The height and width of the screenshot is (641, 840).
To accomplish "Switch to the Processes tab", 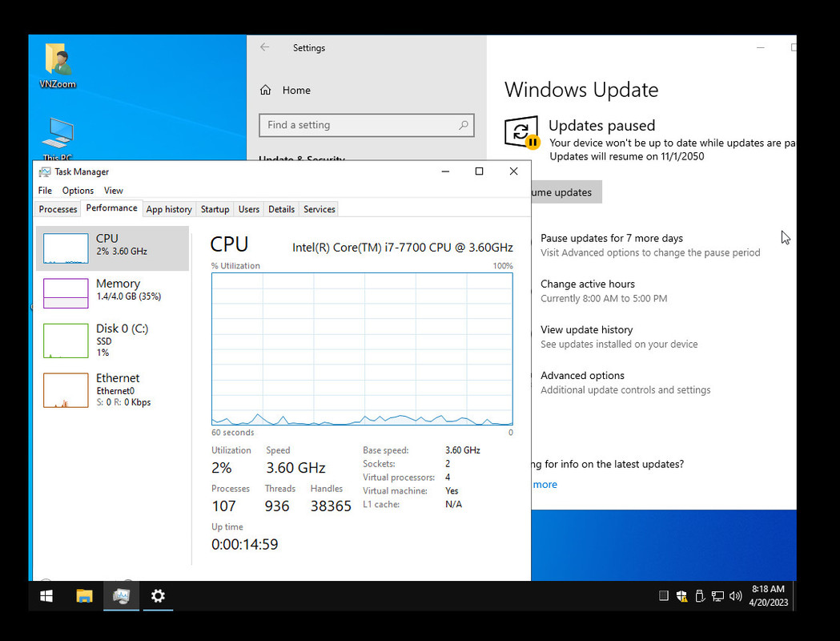I will click(58, 209).
